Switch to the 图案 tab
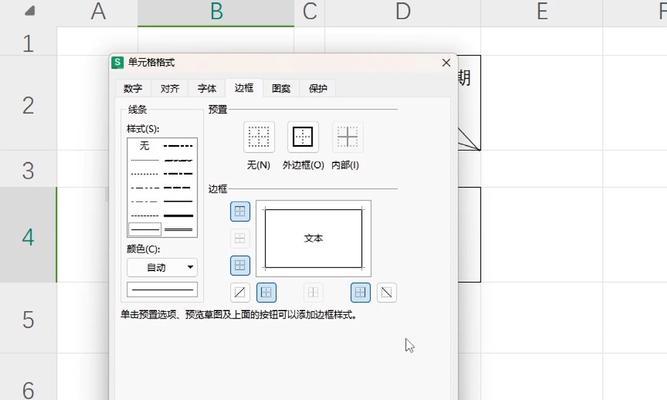The width and height of the screenshot is (667, 400). [x=281, y=89]
